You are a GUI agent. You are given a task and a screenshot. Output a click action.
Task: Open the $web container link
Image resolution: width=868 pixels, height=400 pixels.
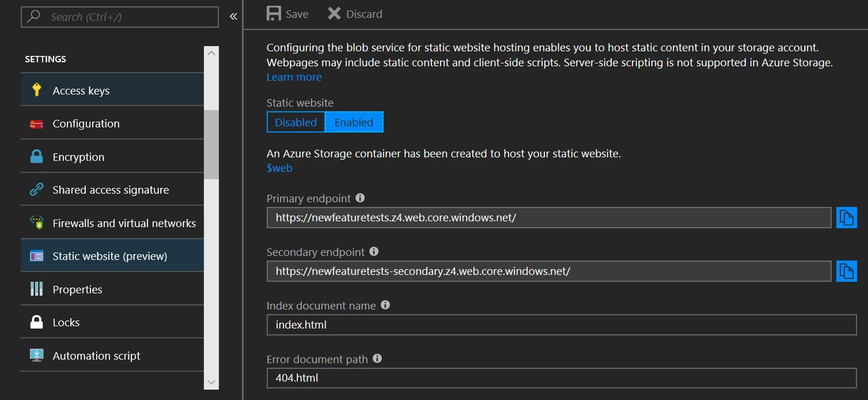(279, 168)
